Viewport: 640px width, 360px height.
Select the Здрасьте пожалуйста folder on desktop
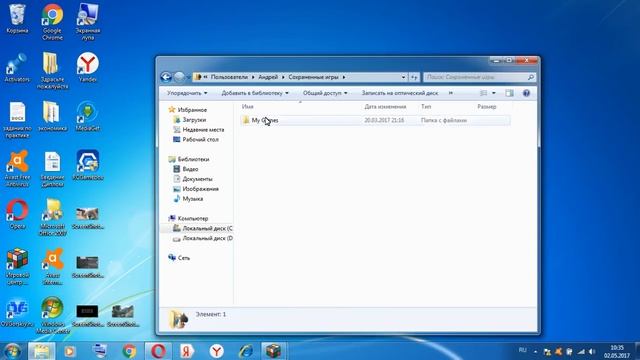tap(52, 71)
